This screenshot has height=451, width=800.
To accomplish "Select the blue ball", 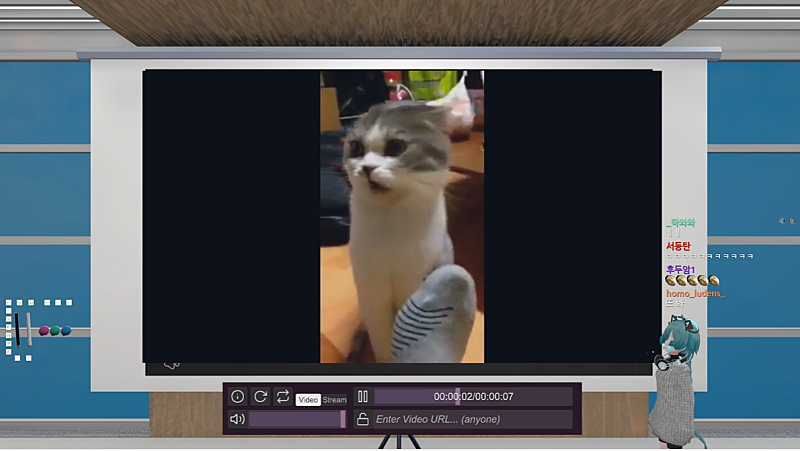I will 66,331.
